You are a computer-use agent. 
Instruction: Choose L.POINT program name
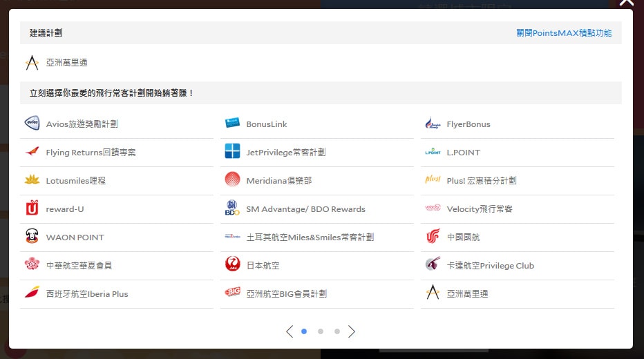463,152
